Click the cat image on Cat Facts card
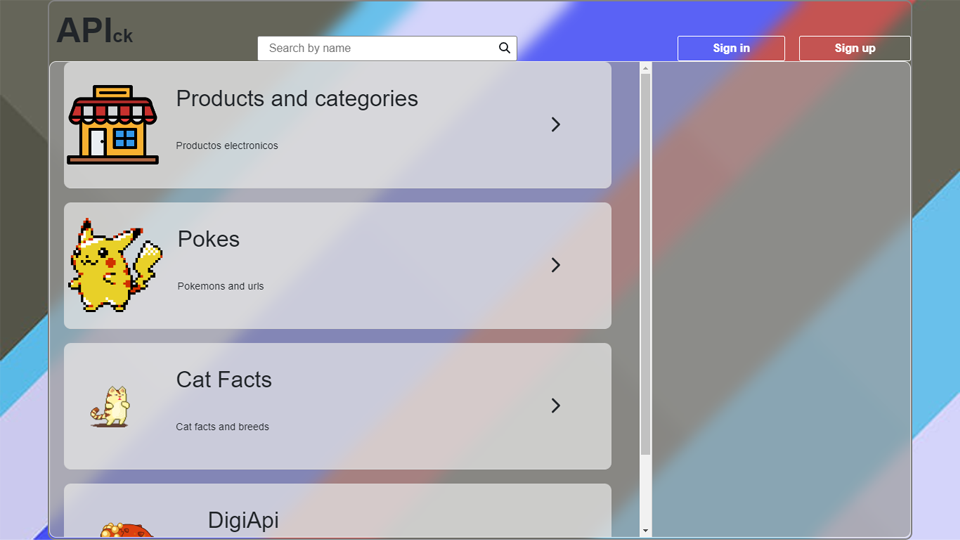Screen dimensions: 960x540 tap(110, 406)
